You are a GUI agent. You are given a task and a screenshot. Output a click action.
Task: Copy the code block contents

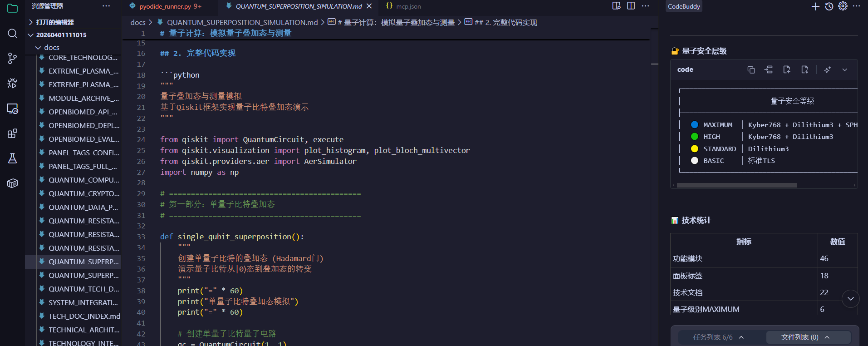pyautogui.click(x=751, y=69)
